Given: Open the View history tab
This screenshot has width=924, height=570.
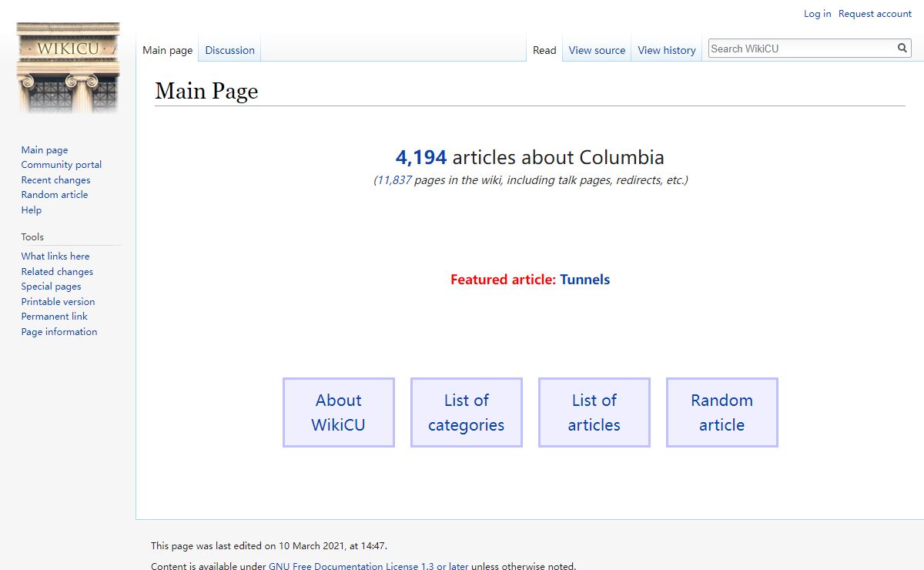Looking at the screenshot, I should (x=667, y=50).
